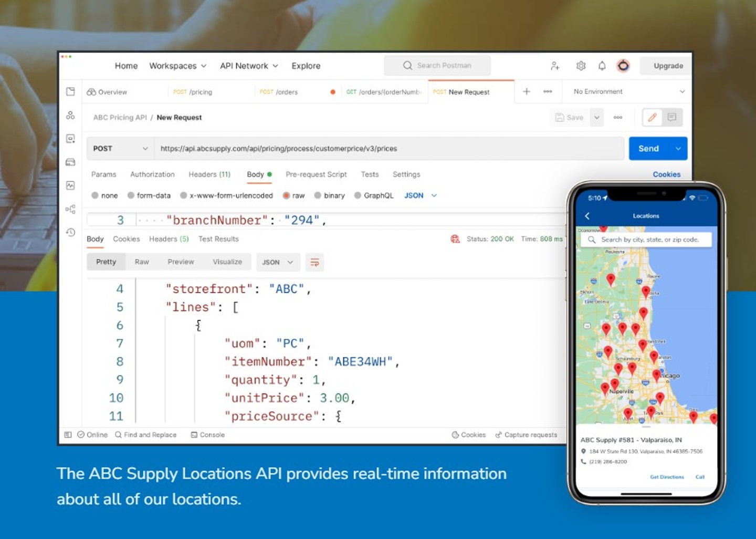This screenshot has width=756, height=539.
Task: Open Explore in top navigation
Action: pos(306,66)
